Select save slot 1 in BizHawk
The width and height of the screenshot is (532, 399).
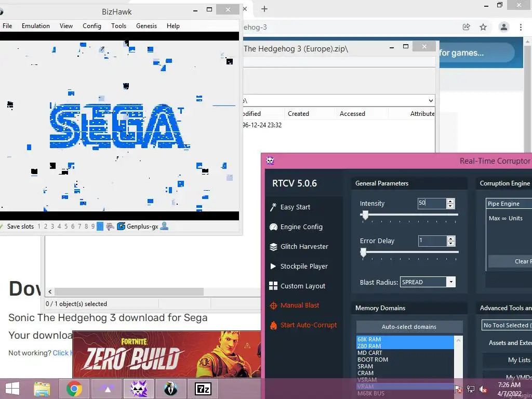tap(39, 227)
